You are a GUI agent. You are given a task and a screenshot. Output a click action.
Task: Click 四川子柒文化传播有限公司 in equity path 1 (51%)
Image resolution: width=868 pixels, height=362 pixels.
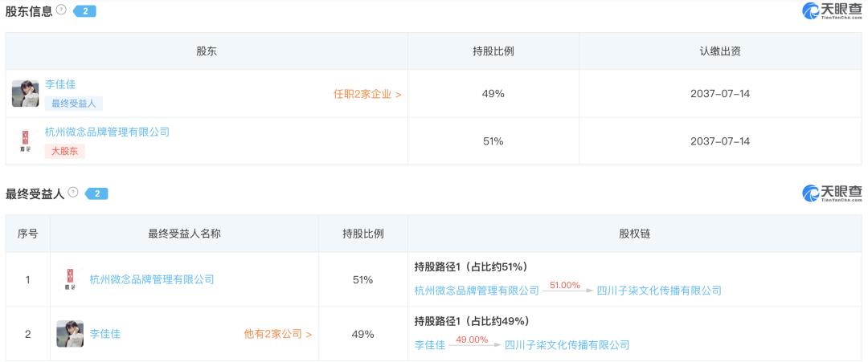click(x=659, y=291)
